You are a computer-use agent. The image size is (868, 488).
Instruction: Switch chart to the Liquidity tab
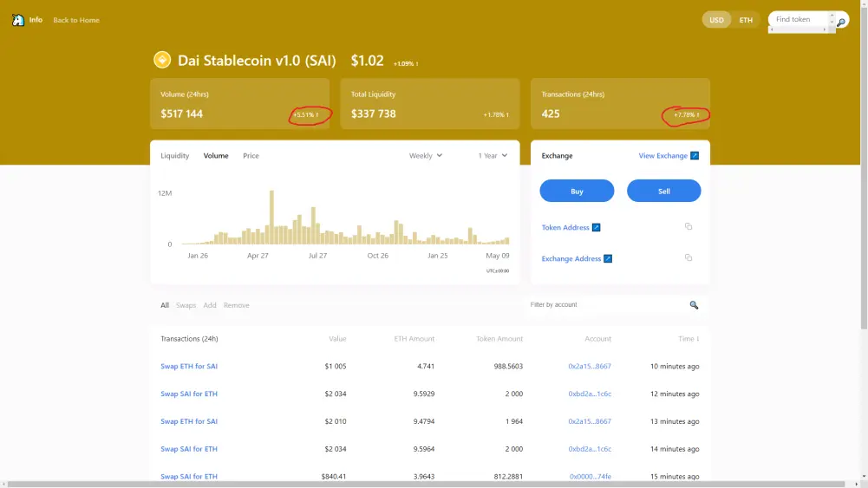click(175, 155)
